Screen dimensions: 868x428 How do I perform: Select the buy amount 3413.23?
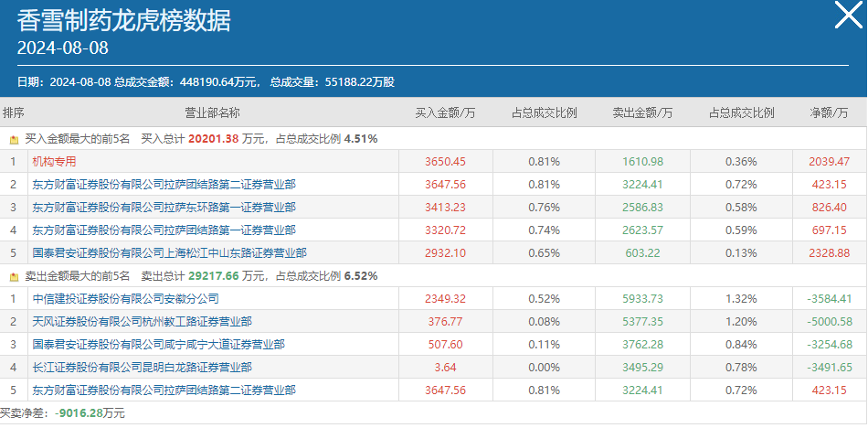coord(446,208)
